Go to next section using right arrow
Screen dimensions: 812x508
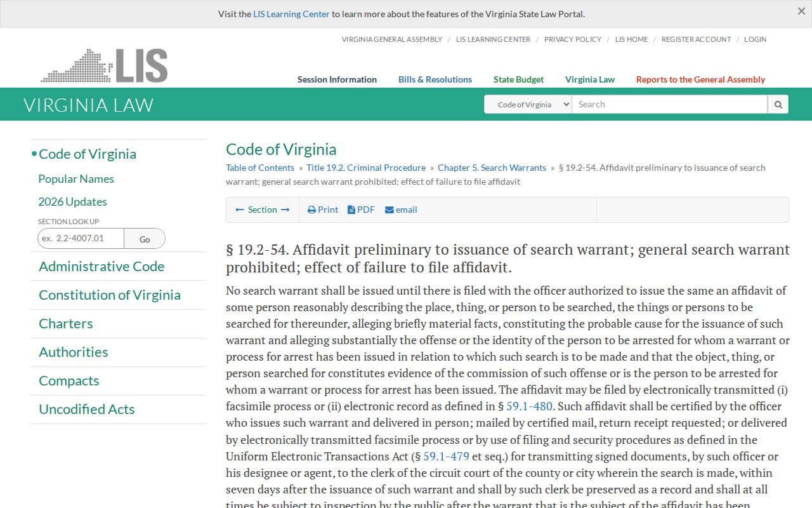[x=285, y=210]
